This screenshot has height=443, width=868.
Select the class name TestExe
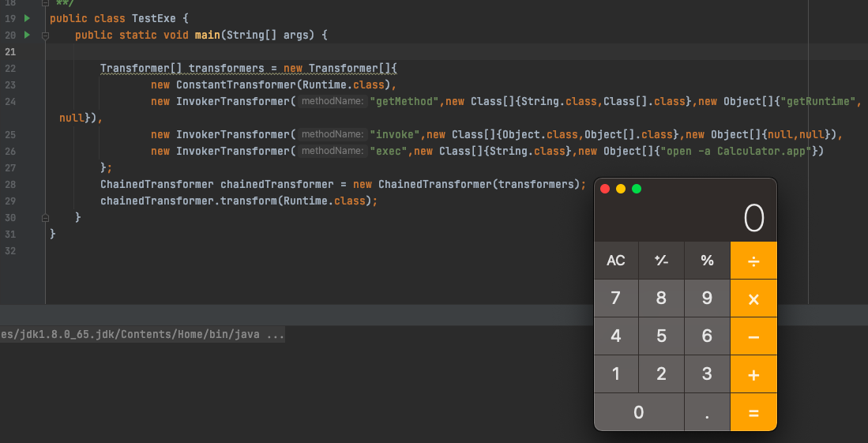(154, 18)
